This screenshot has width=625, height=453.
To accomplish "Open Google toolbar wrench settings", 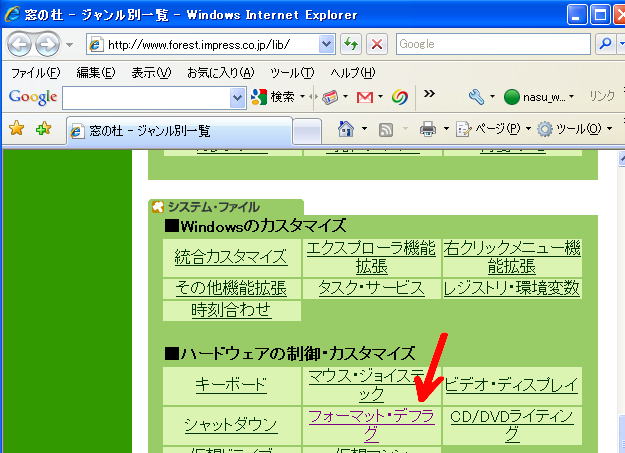I will click(476, 97).
